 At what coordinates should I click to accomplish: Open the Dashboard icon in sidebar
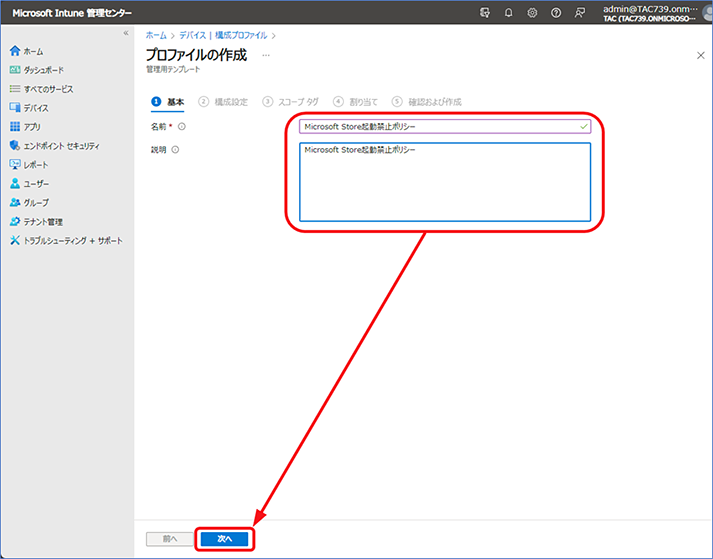(x=15, y=70)
